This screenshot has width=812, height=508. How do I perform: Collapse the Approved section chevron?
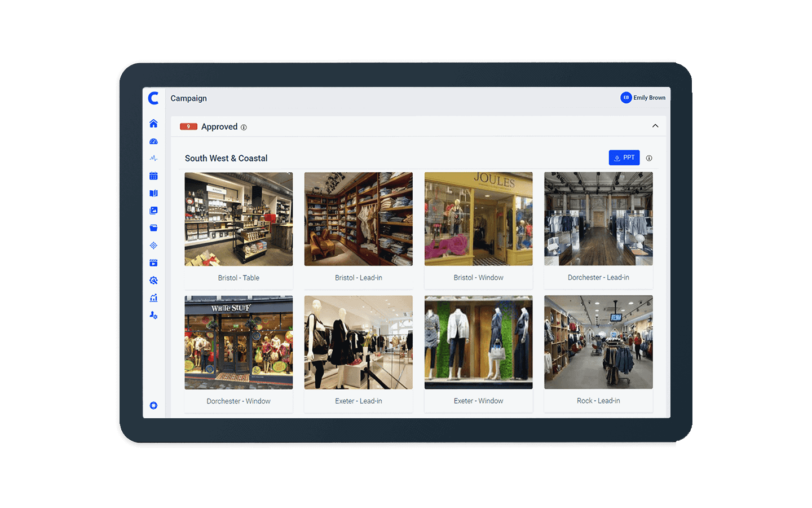[x=655, y=126]
